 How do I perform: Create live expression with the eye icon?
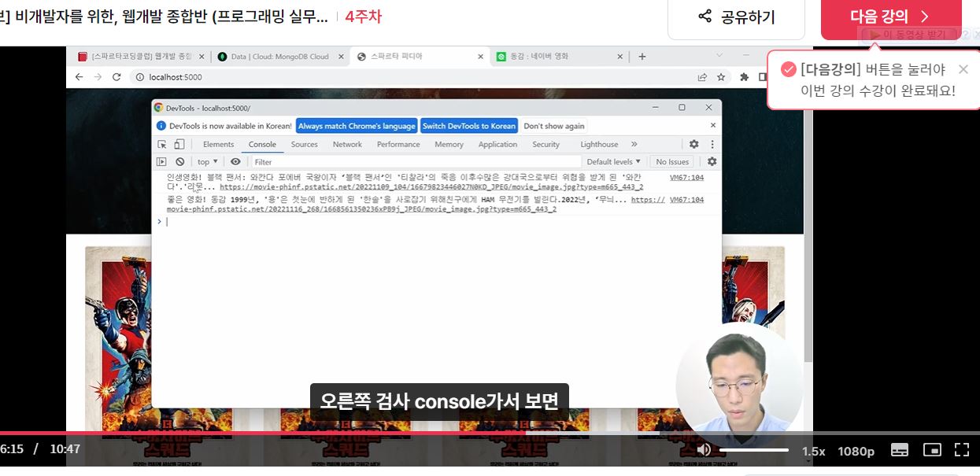(x=235, y=161)
